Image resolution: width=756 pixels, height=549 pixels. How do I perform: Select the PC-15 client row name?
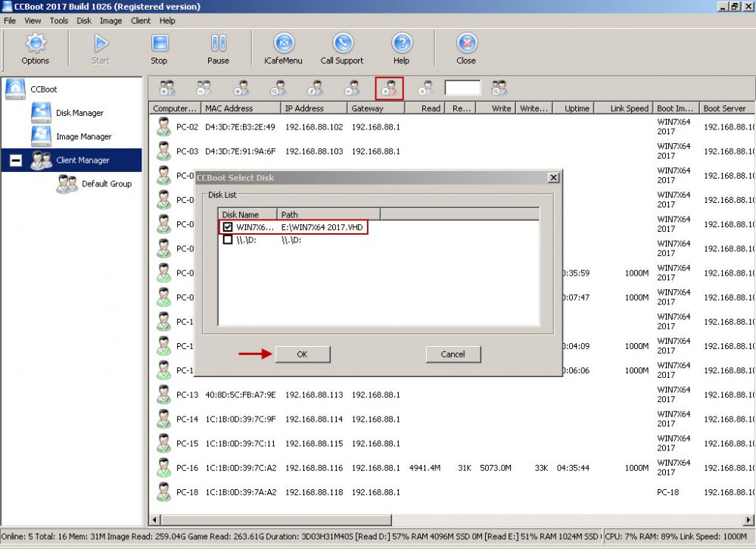(187, 443)
